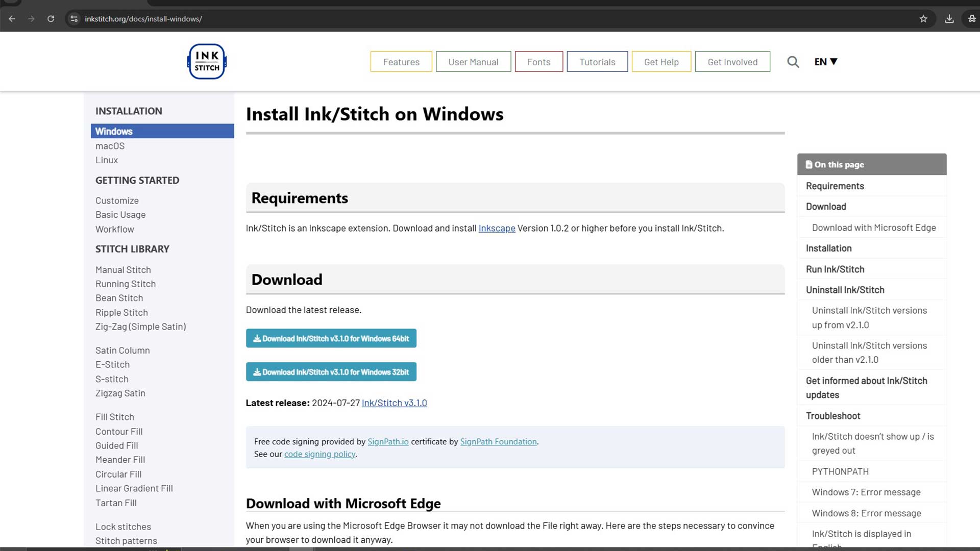
Task: Open the Tutorials menu
Action: coord(597,62)
